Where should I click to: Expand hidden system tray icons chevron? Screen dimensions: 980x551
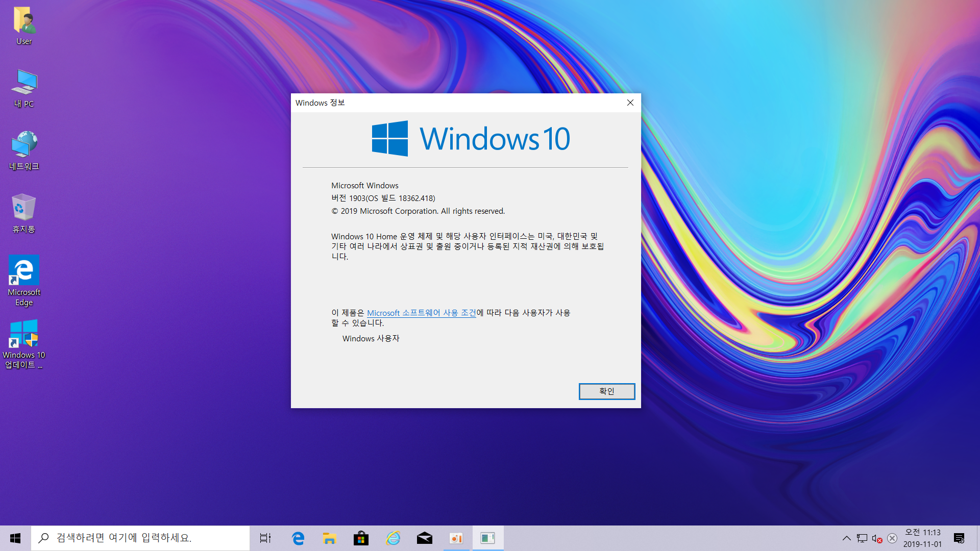(846, 538)
